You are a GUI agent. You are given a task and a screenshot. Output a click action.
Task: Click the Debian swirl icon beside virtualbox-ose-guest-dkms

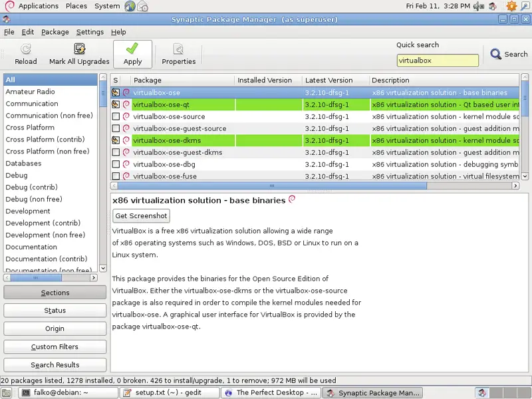126,152
